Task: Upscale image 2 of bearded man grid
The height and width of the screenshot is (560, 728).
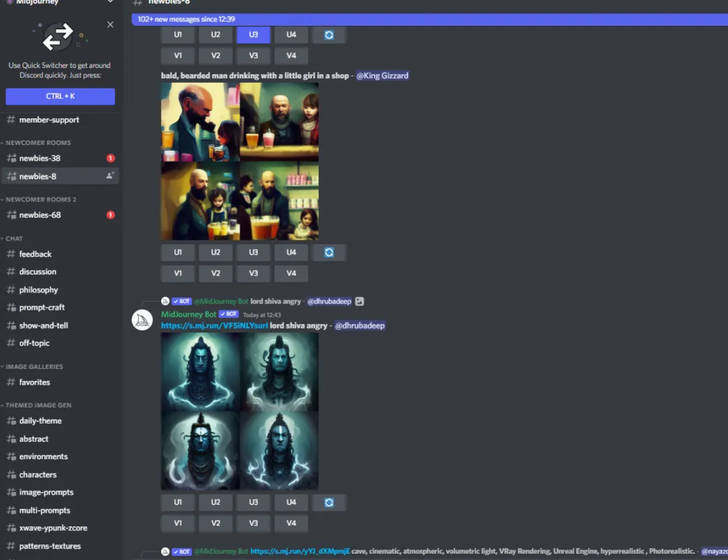Action: [215, 253]
